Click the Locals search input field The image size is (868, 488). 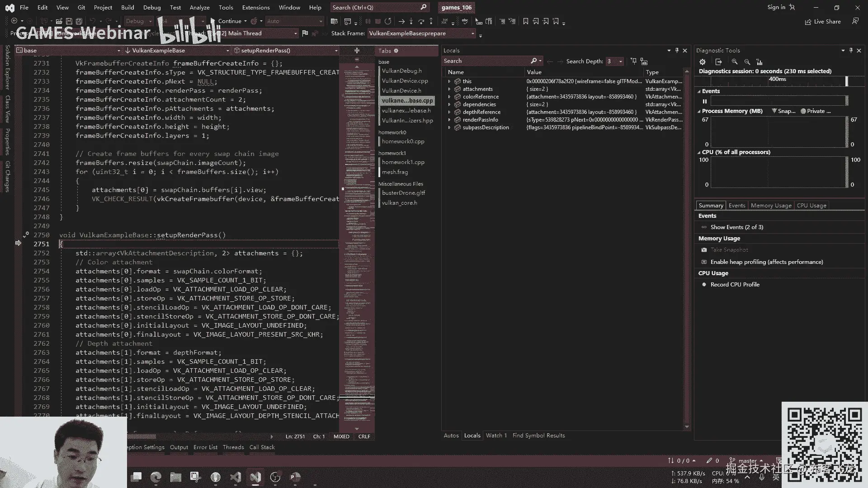point(486,61)
